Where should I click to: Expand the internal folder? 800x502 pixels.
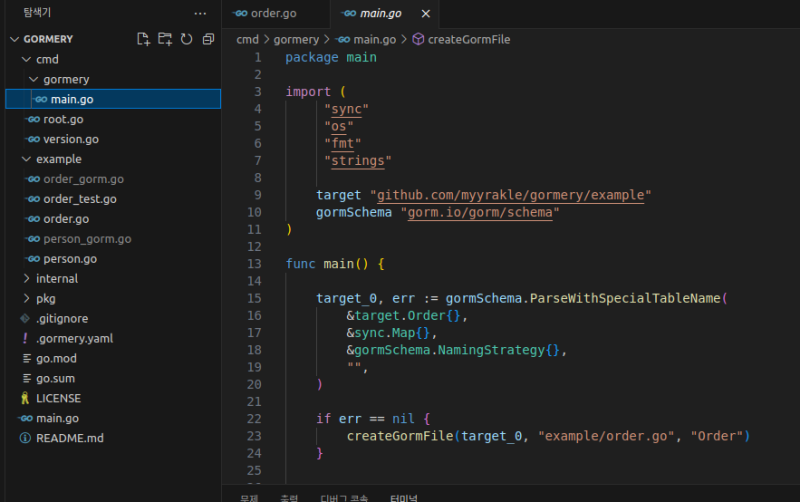pos(56,278)
